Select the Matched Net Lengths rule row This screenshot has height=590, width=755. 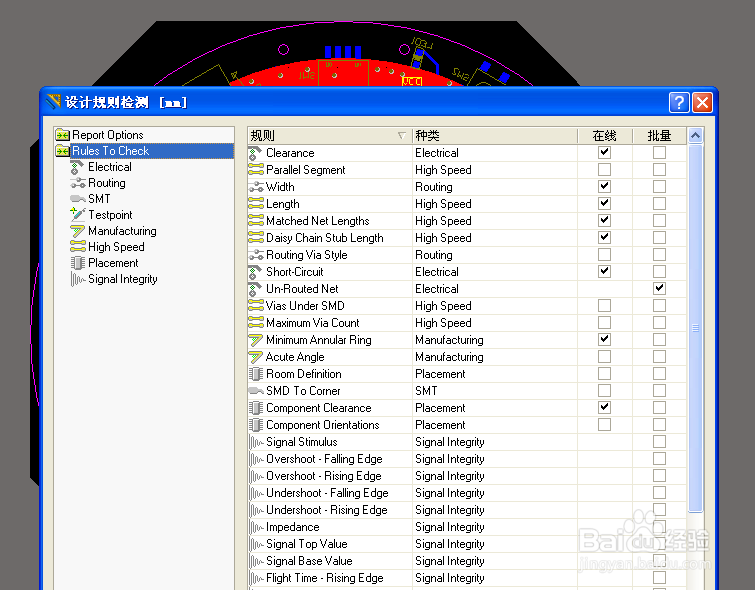pos(467,221)
